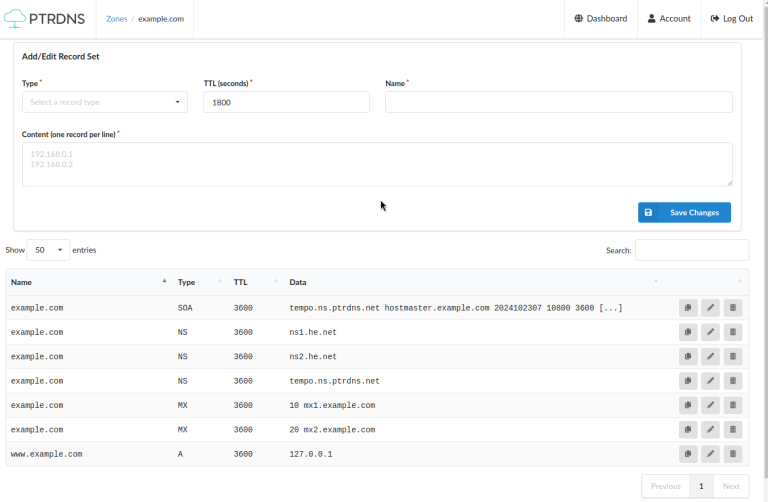Edit the ns2.he.net NS record
This screenshot has width=768, height=502.
click(x=710, y=357)
